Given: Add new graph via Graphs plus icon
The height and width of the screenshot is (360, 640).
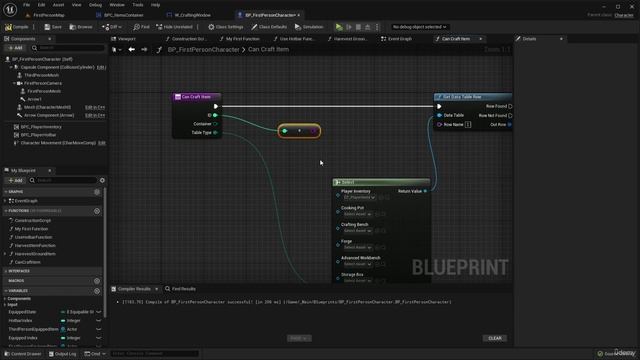Looking at the screenshot, I should (x=97, y=192).
